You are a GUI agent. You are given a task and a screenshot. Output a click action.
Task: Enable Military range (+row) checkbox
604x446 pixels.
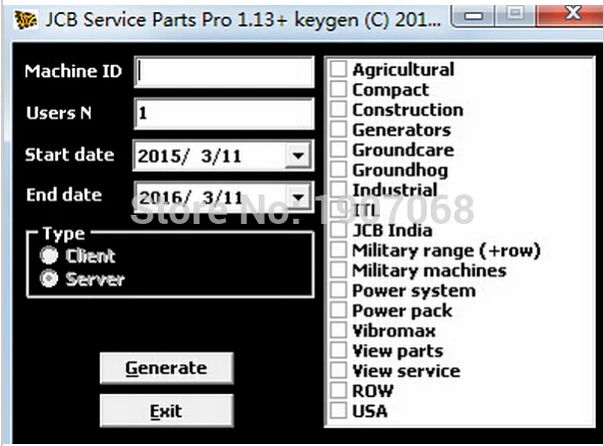pyautogui.click(x=339, y=250)
